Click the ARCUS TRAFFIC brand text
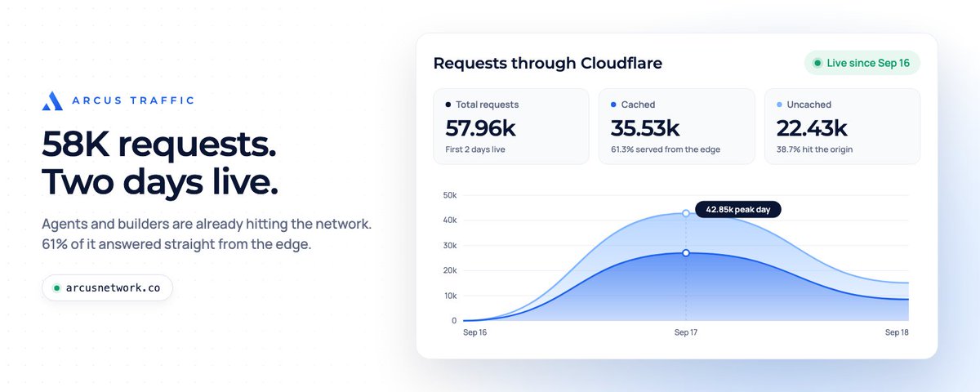Image resolution: width=980 pixels, height=392 pixels. click(x=132, y=100)
